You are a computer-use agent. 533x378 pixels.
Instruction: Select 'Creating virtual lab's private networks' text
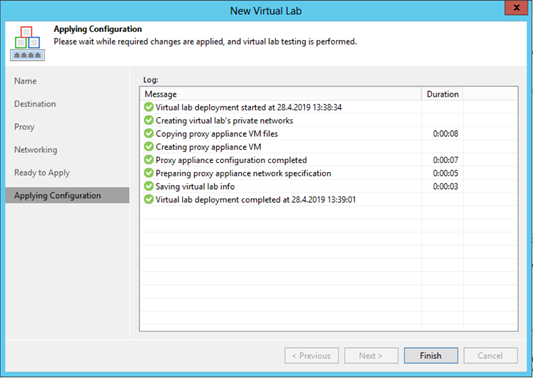[224, 121]
